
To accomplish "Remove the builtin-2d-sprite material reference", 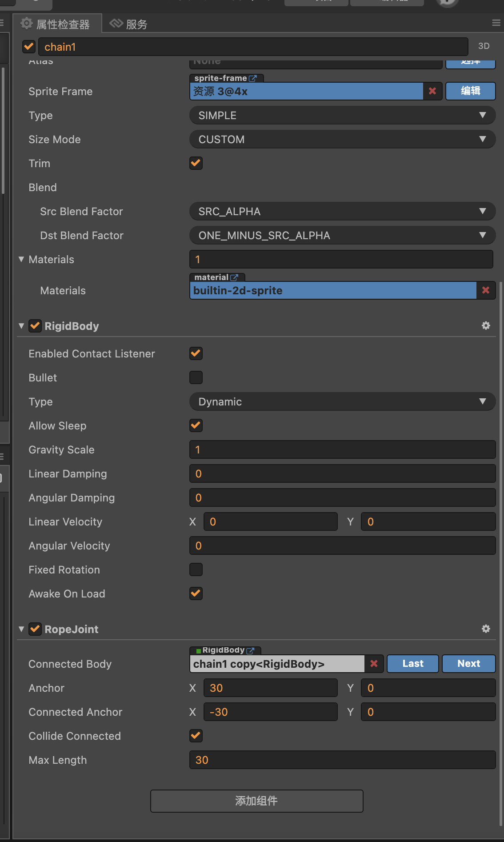I will pyautogui.click(x=485, y=290).
